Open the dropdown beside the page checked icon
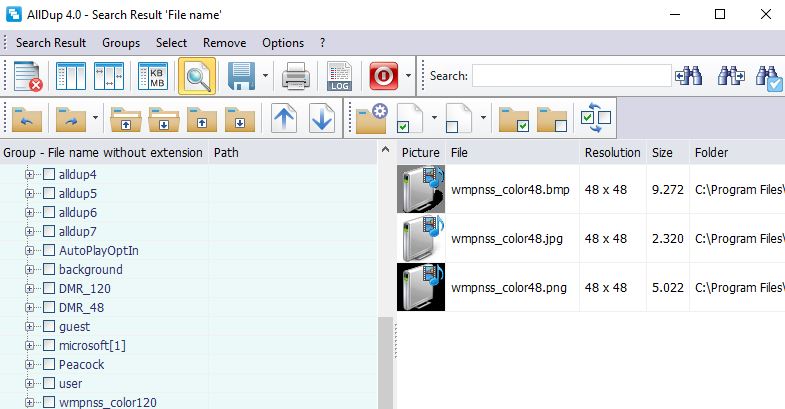Viewport: 785px width, 409px height. coord(434,118)
